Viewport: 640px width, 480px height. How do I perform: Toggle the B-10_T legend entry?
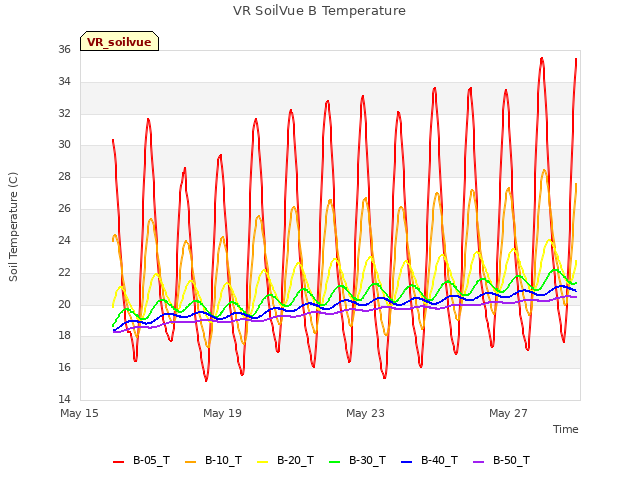click(x=213, y=461)
